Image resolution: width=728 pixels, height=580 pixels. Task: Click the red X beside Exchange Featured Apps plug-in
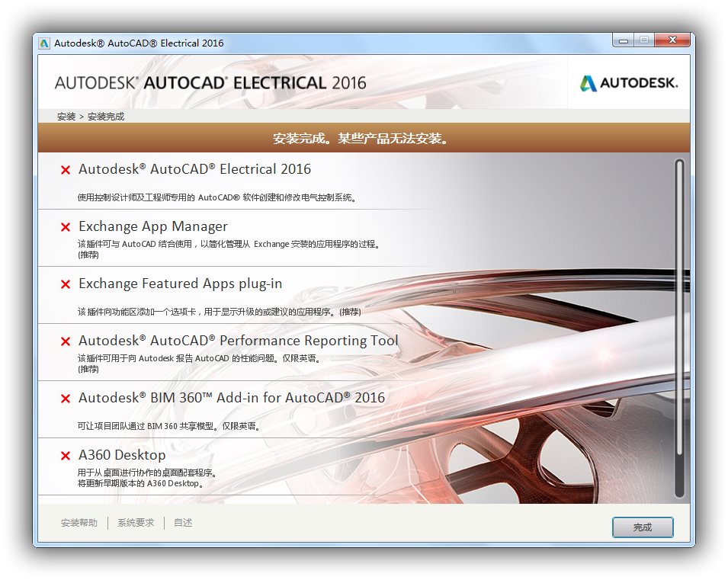[66, 284]
